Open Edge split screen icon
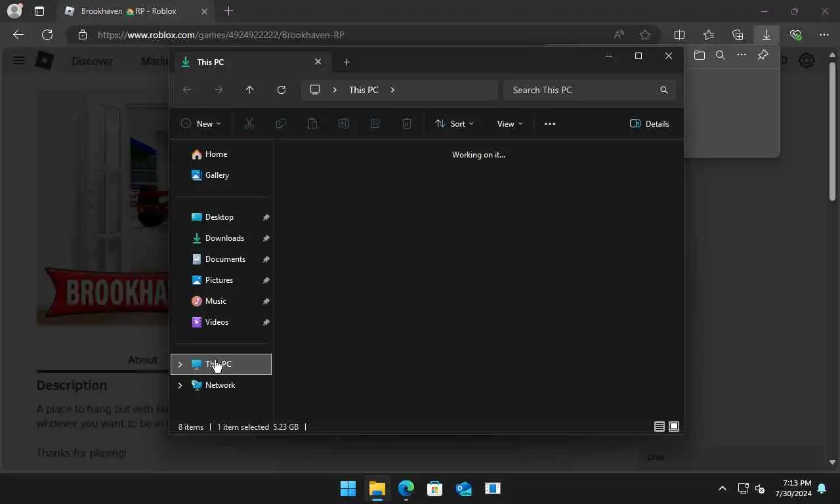This screenshot has width=840, height=504. click(680, 35)
